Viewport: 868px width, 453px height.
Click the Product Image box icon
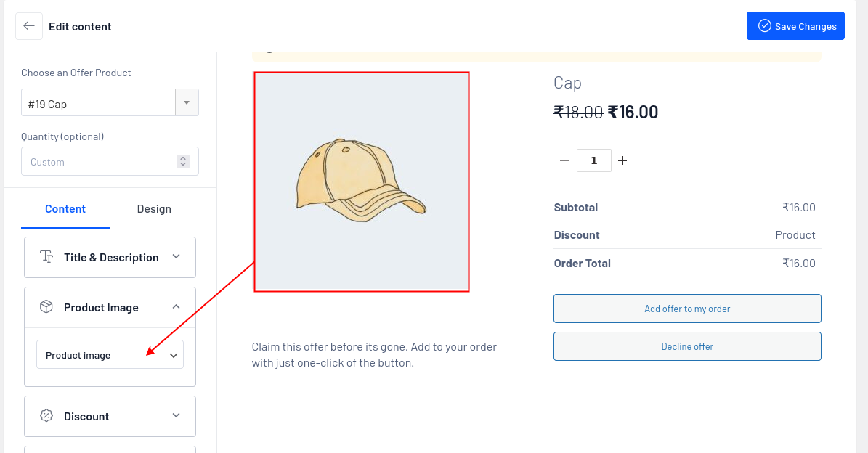pos(46,307)
